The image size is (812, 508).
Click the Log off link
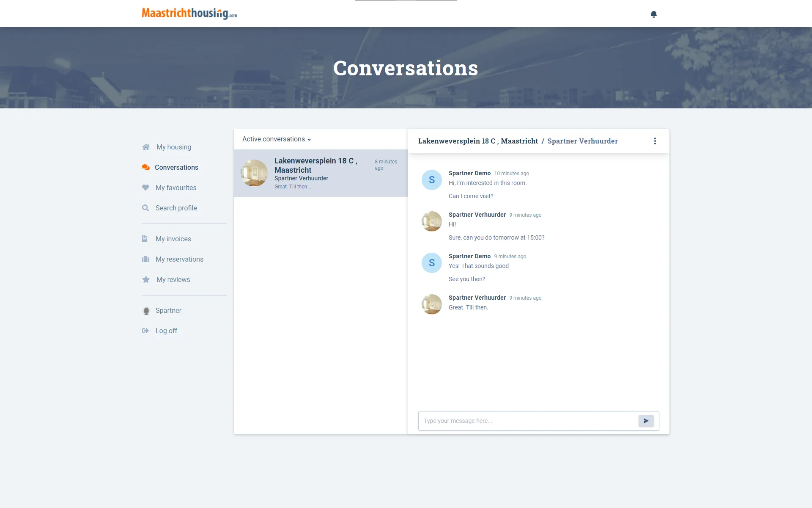[166, 331]
